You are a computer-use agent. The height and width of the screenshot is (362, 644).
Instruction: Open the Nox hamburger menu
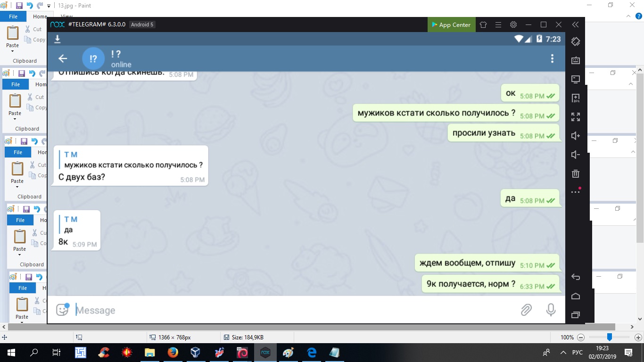(x=498, y=25)
